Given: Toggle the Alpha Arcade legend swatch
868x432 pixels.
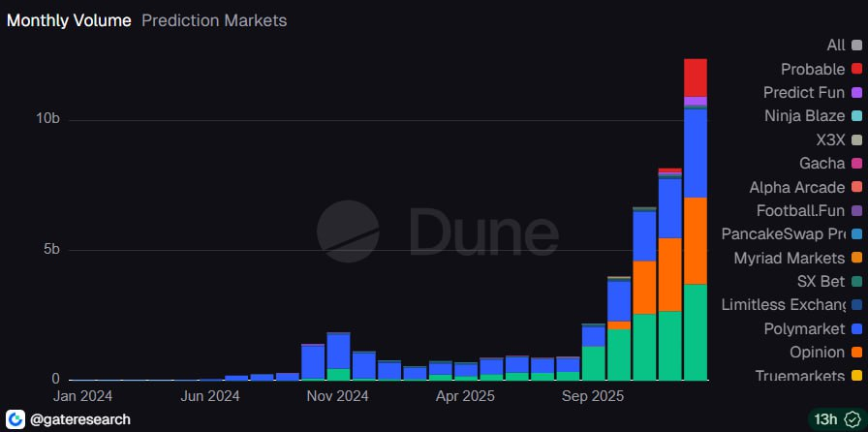Looking at the screenshot, I should [857, 187].
